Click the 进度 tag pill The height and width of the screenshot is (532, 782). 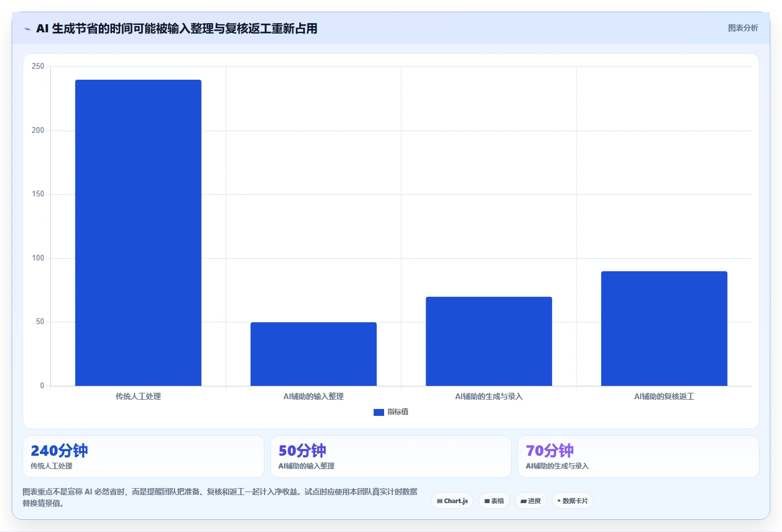pos(531,501)
